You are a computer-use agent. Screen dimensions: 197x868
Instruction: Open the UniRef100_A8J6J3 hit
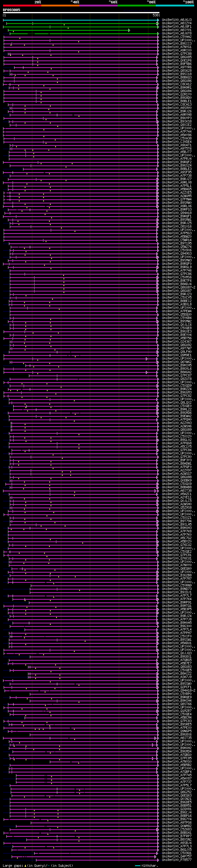(x=177, y=20)
